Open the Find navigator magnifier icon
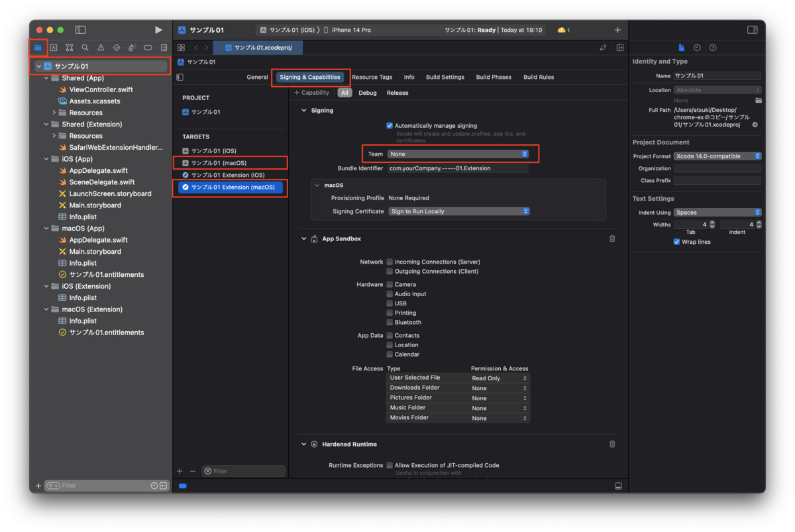The width and height of the screenshot is (795, 532). click(85, 48)
